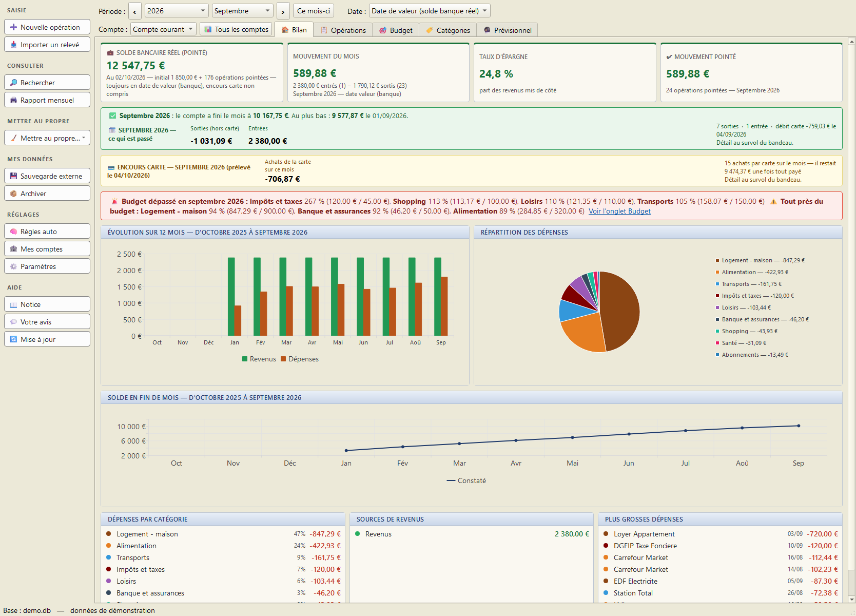
Task: Open the Voir l'onglet Budget link
Action: tap(619, 211)
